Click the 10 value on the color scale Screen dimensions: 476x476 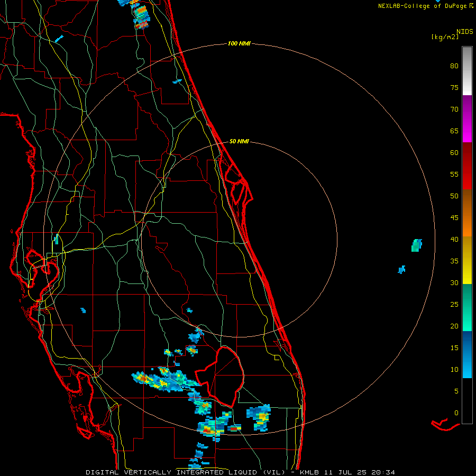(x=454, y=370)
